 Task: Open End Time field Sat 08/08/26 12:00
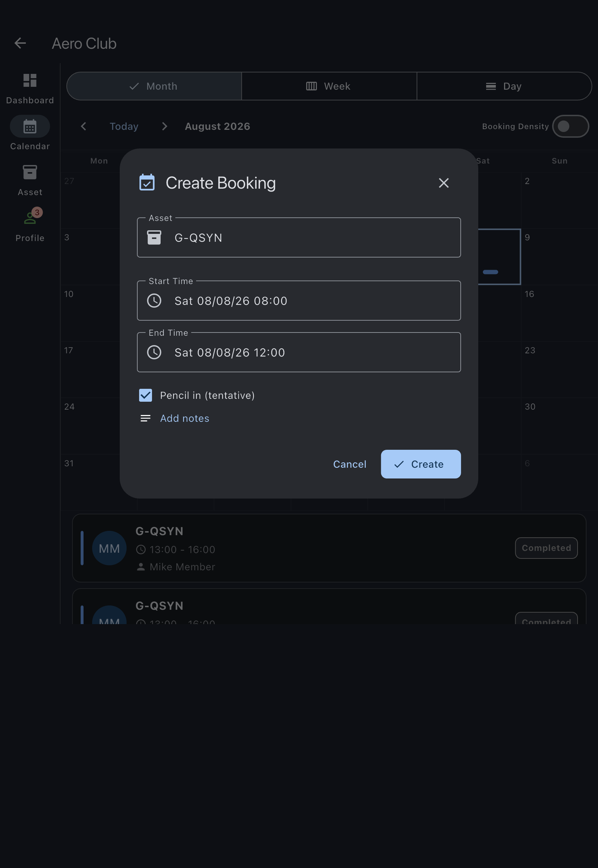(x=299, y=352)
